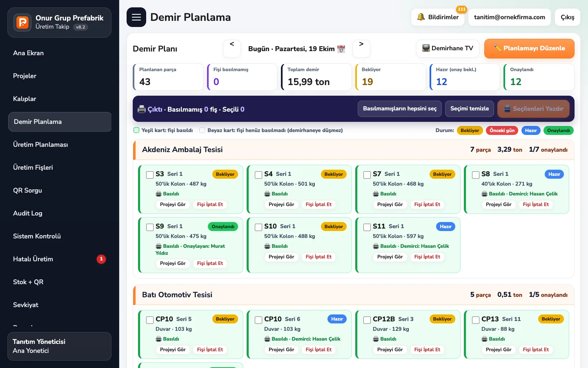Tick the checkbox on card S11

(367, 227)
